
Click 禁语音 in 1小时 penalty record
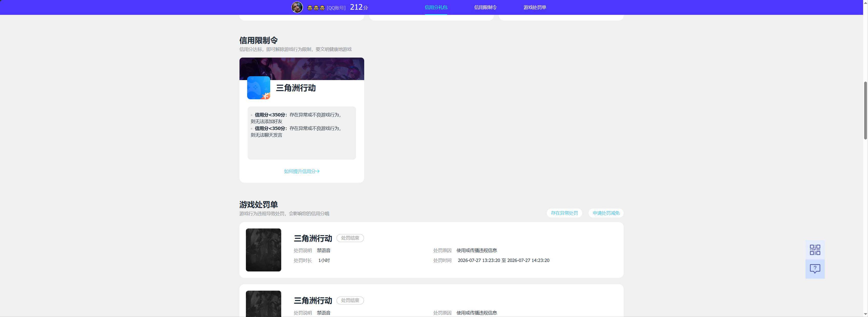click(x=323, y=250)
